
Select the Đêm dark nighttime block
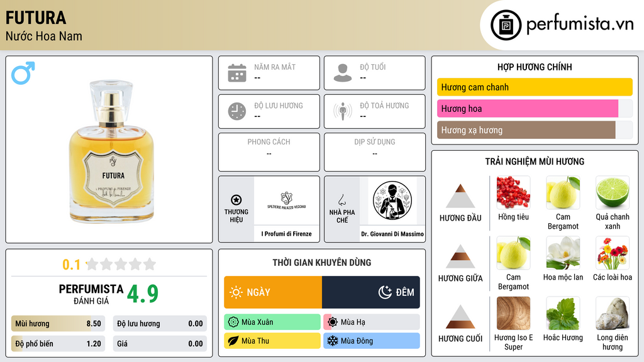pos(371,292)
